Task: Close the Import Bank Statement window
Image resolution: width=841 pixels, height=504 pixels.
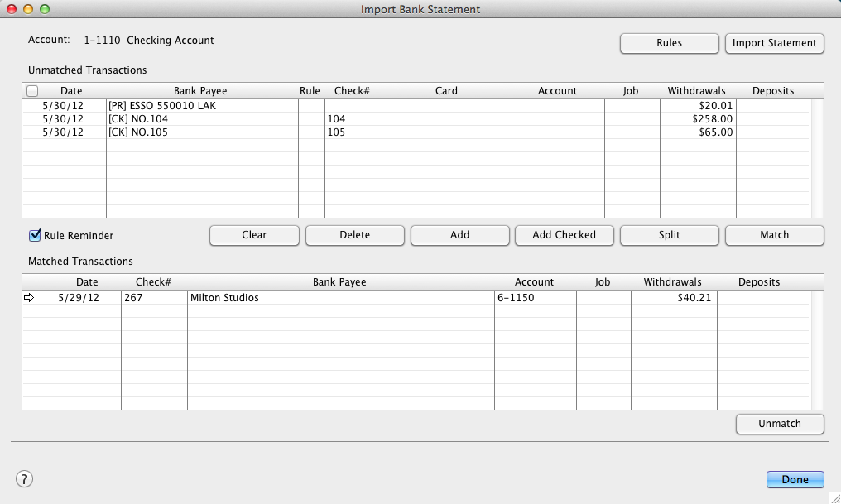Action: pos(12,9)
